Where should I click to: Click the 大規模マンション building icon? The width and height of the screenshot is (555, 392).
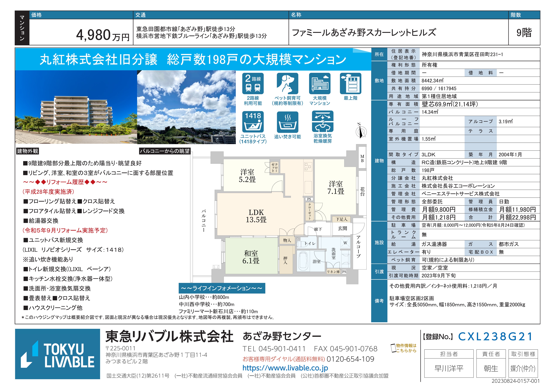[320, 84]
